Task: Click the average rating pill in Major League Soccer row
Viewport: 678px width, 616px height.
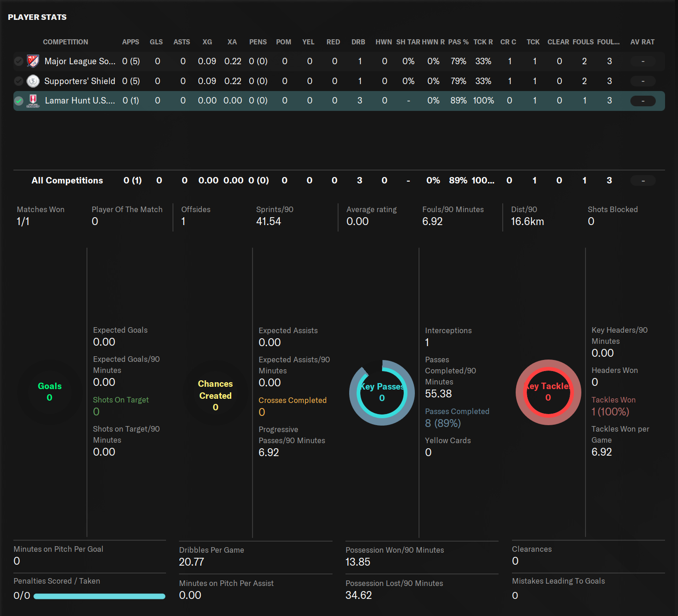Action: pos(643,61)
